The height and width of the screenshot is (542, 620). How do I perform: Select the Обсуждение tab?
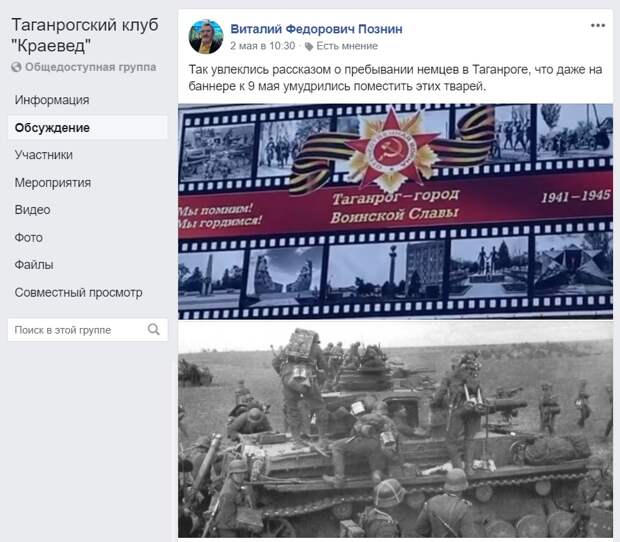[x=52, y=128]
